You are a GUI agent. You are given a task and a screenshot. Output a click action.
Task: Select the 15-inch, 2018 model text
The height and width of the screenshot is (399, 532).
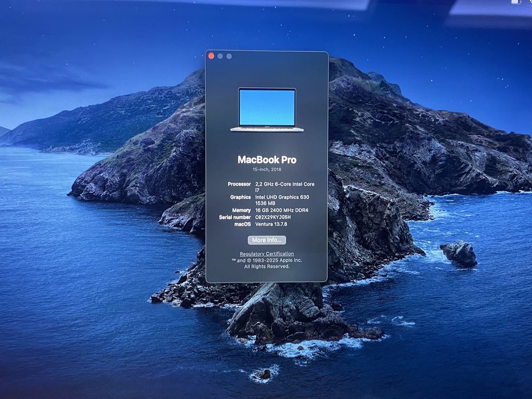[267, 169]
